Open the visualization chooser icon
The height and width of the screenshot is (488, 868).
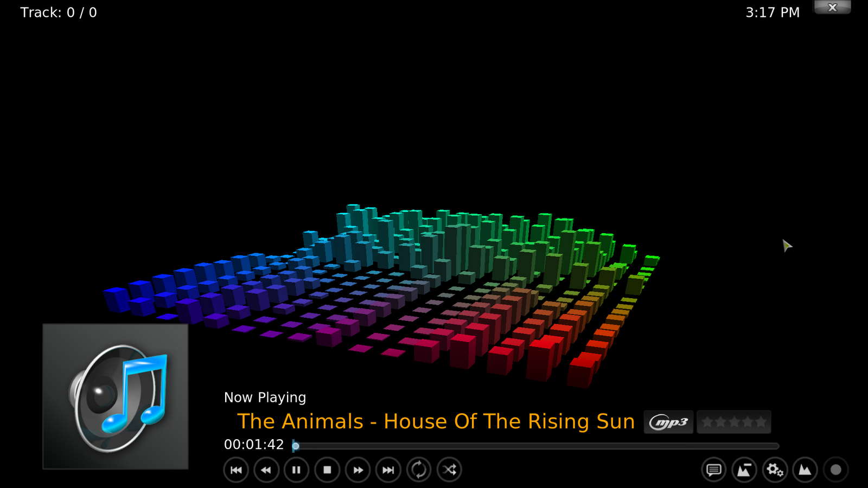(744, 470)
